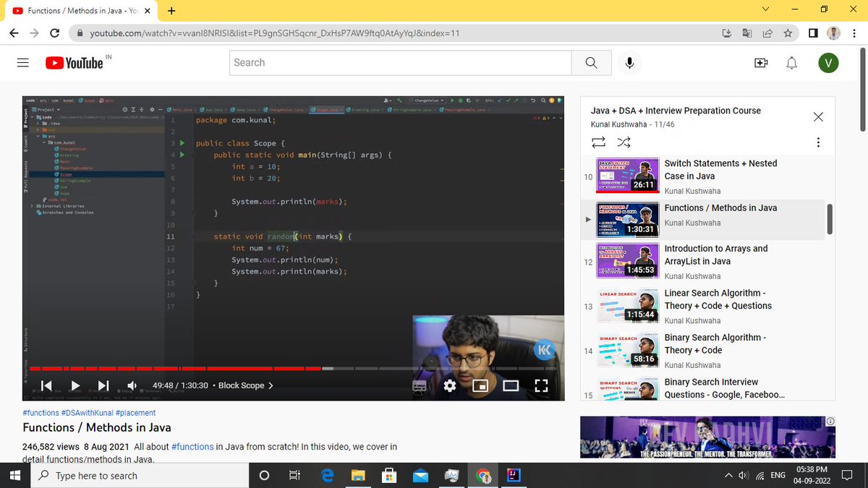
Task: Open the #DSAwithKunal hashtag
Action: point(87,413)
